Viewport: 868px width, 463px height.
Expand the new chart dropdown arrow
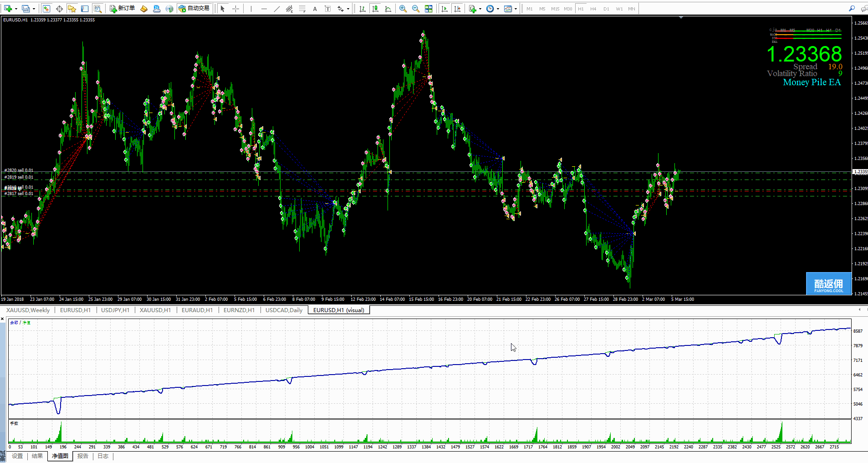click(16, 9)
